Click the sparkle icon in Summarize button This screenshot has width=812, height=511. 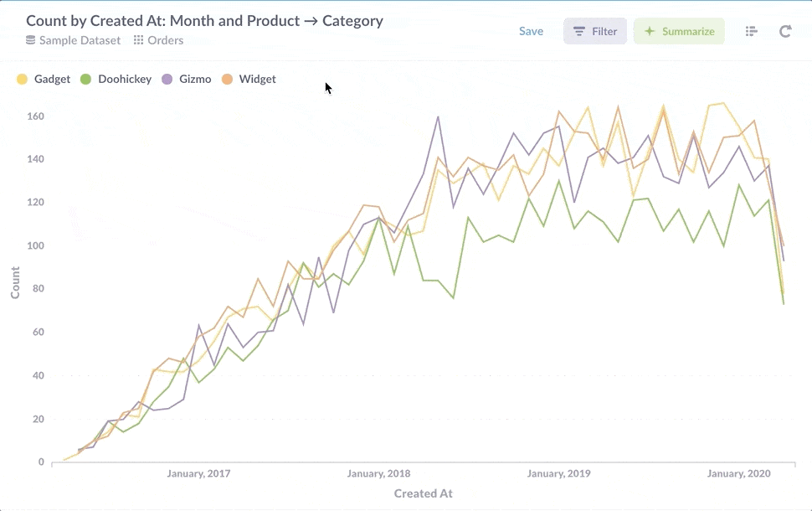coord(649,31)
